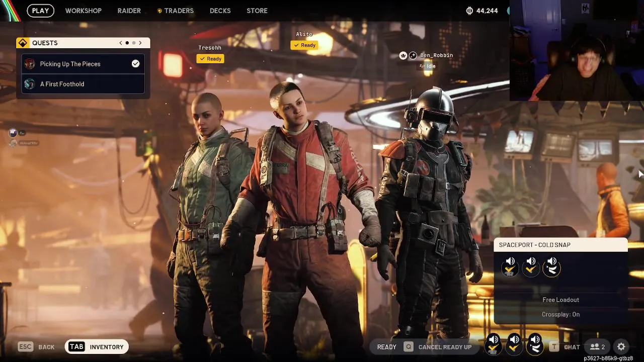Open the Chat button
The image size is (644, 362).
565,347
